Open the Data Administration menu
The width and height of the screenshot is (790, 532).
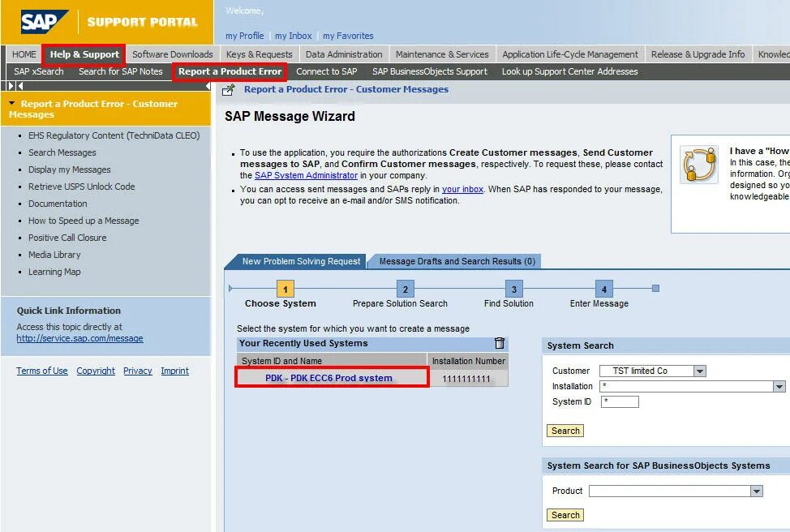pos(344,54)
